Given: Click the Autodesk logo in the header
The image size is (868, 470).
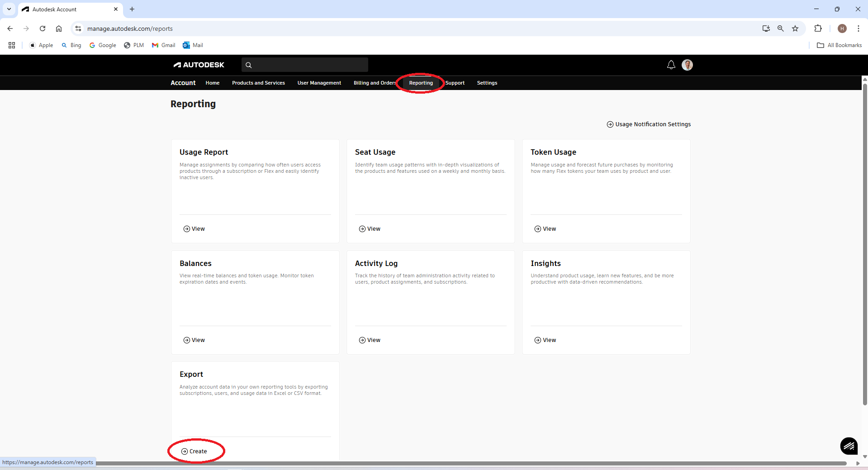Looking at the screenshot, I should point(199,65).
